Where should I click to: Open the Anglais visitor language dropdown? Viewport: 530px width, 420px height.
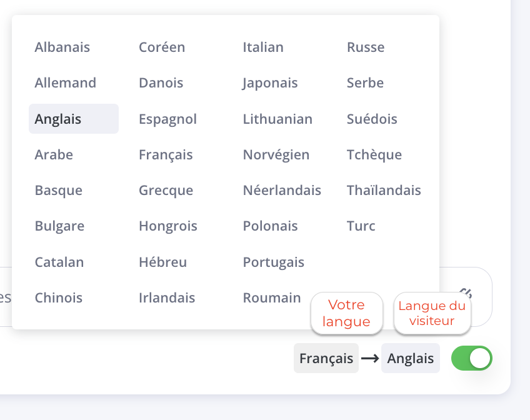tap(411, 358)
